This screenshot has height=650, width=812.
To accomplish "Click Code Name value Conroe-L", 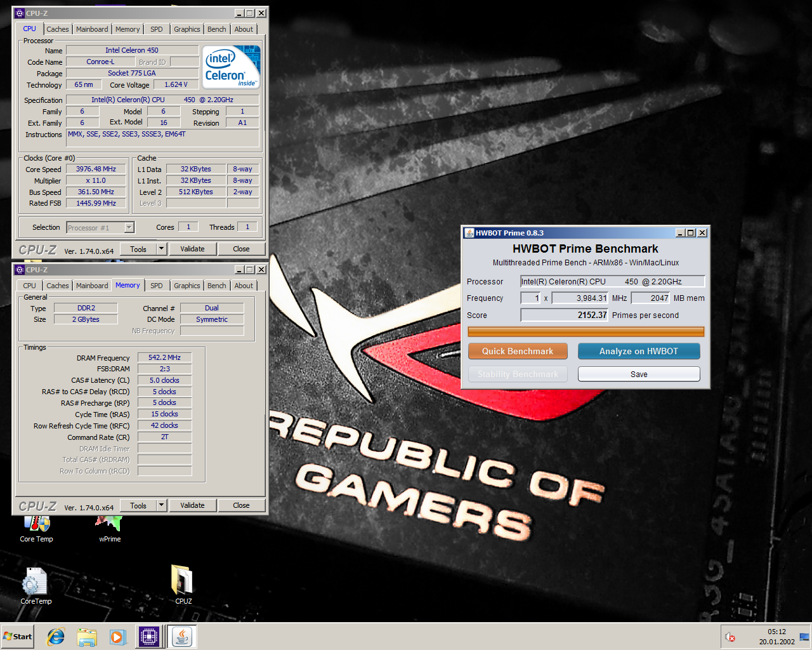I will tap(100, 62).
